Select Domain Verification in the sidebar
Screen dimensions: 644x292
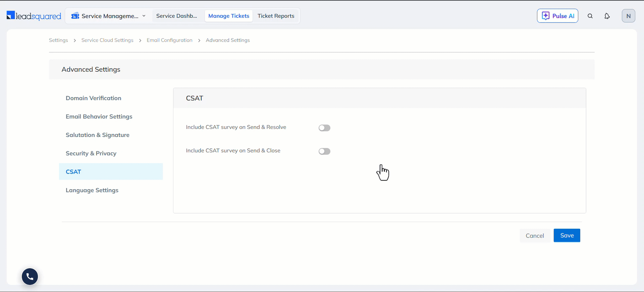point(111,98)
